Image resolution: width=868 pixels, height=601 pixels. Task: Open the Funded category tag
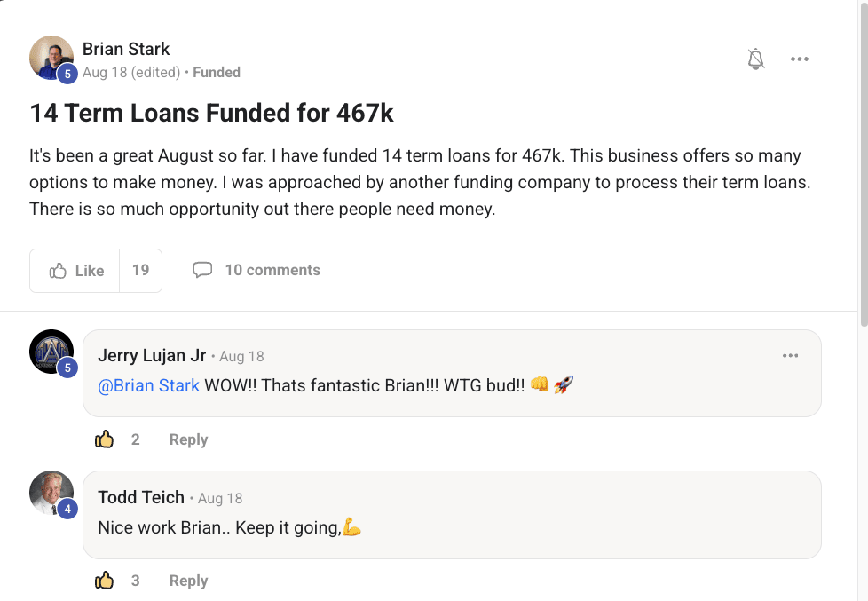coord(217,73)
